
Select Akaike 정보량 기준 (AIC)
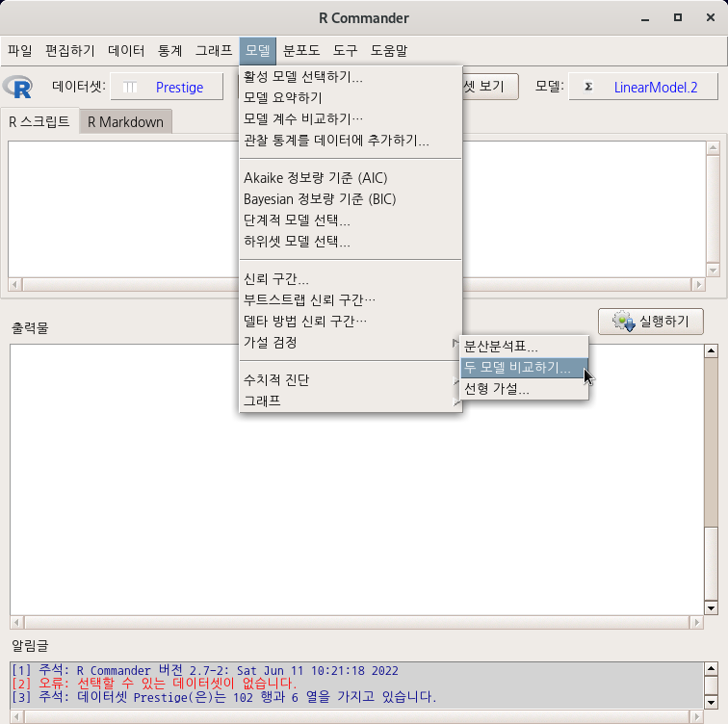pyautogui.click(x=351, y=178)
